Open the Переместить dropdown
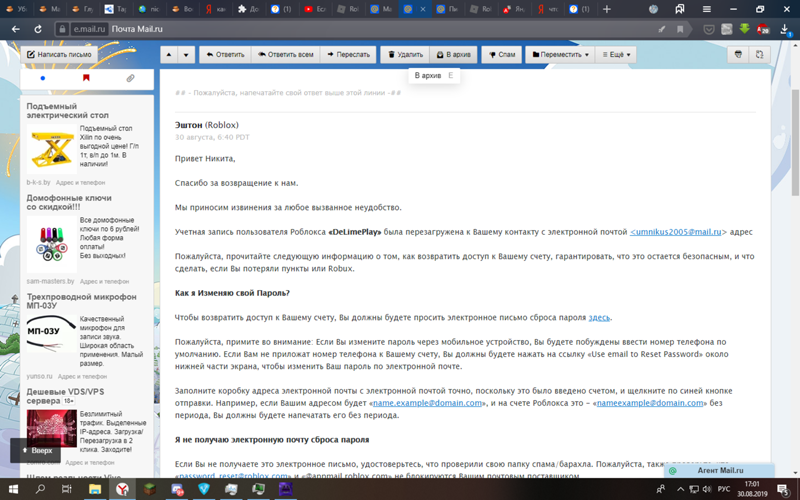Viewport: 800px width, 500px height. [560, 55]
